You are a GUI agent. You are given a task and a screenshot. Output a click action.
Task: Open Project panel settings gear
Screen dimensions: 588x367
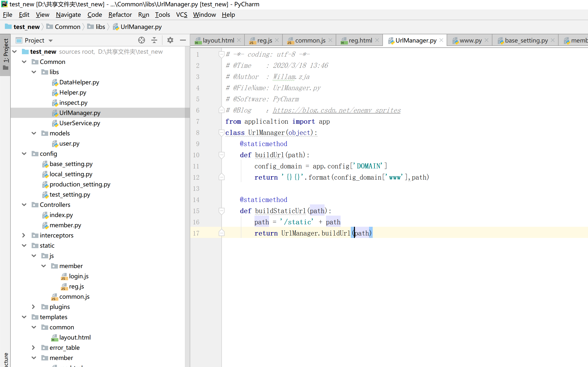coord(170,40)
